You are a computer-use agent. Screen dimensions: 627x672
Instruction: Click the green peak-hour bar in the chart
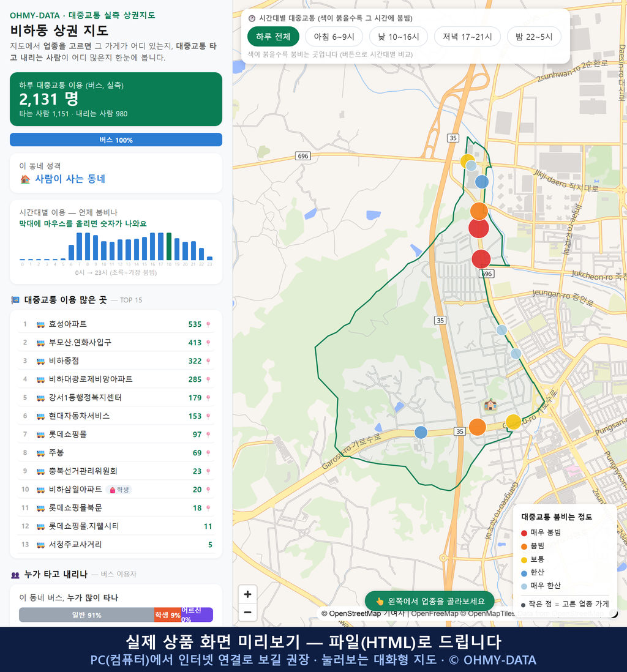click(x=169, y=247)
